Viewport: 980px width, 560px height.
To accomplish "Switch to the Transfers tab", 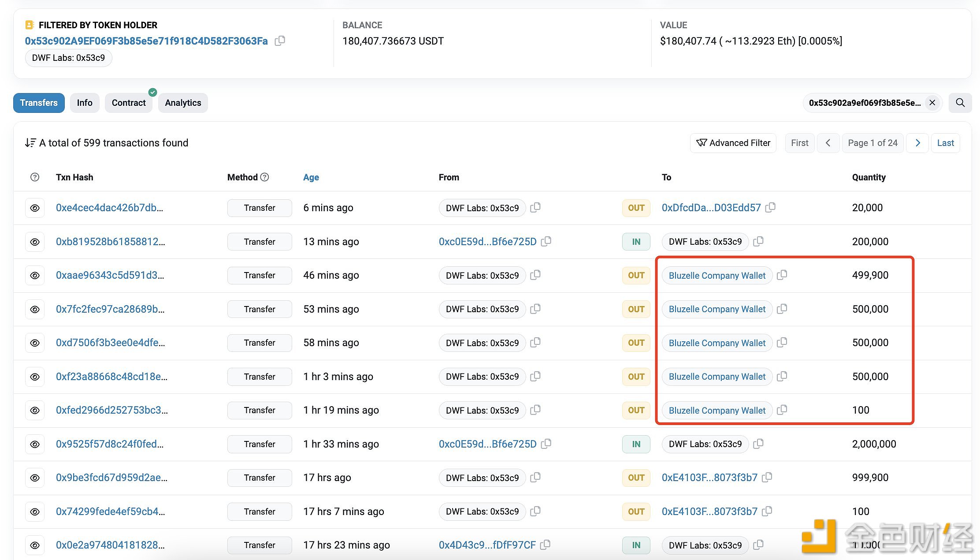I will [39, 103].
